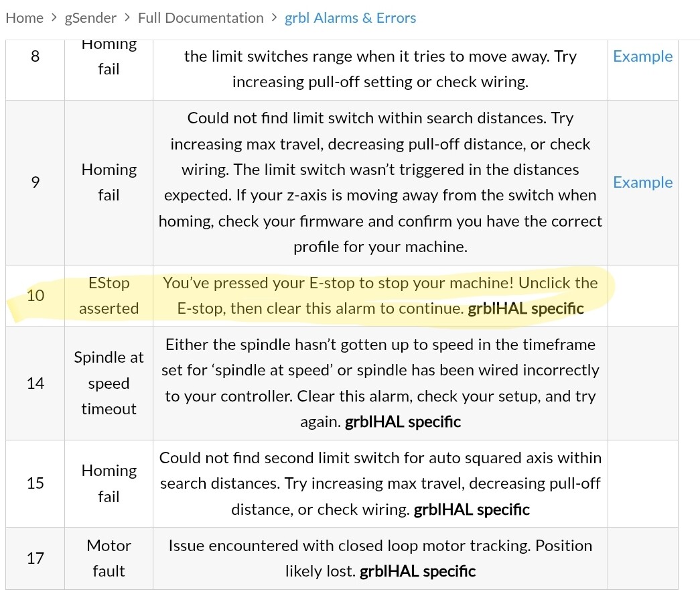The width and height of the screenshot is (700, 604).
Task: Click the highlighted E-stop description text
Action: click(380, 296)
